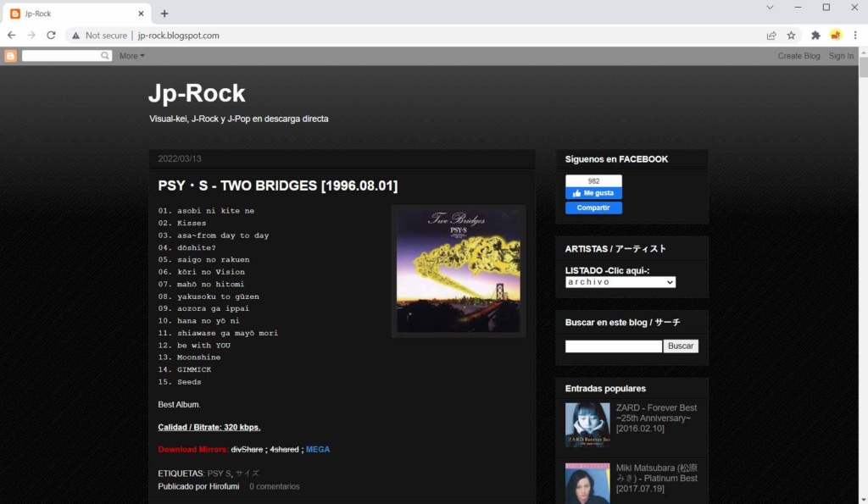Click the page vertical scrollbar thumb
868x504 pixels.
tap(863, 68)
